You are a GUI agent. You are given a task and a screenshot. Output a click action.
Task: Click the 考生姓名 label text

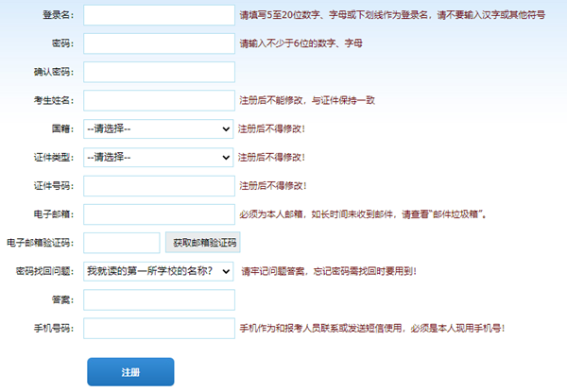coord(57,101)
